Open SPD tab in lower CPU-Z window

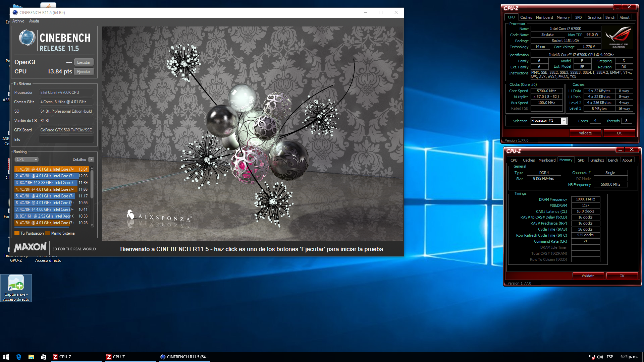(581, 160)
